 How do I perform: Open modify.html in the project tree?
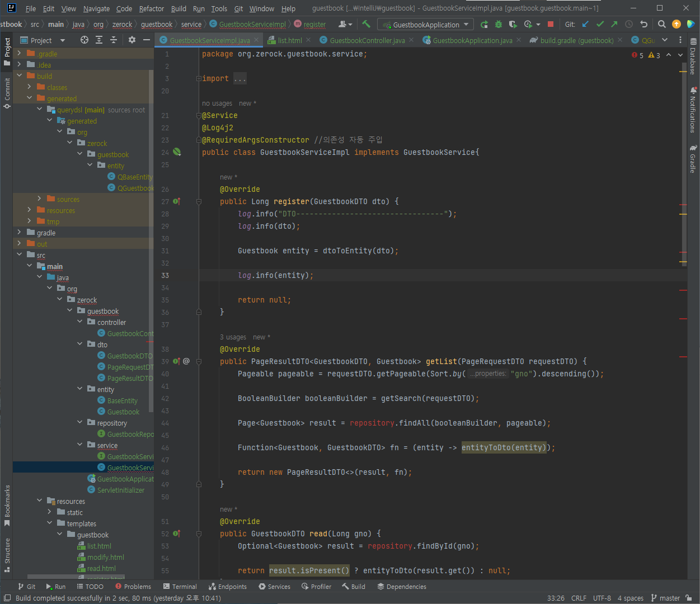point(105,557)
